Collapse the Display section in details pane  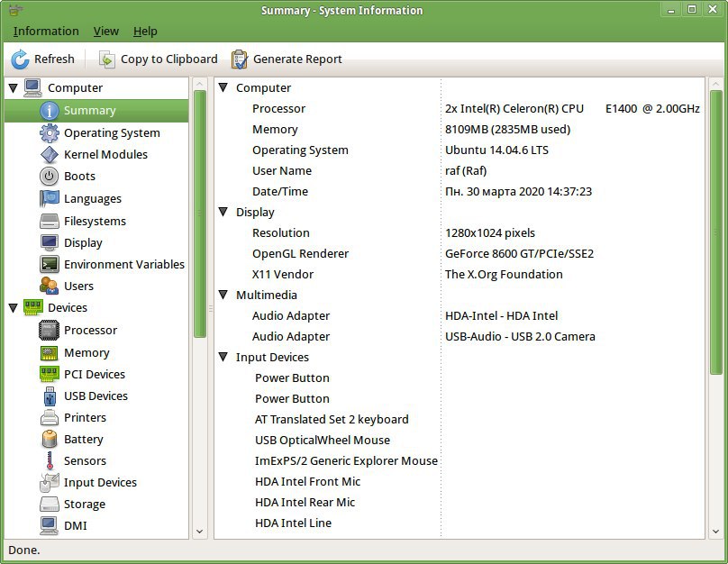[223, 212]
